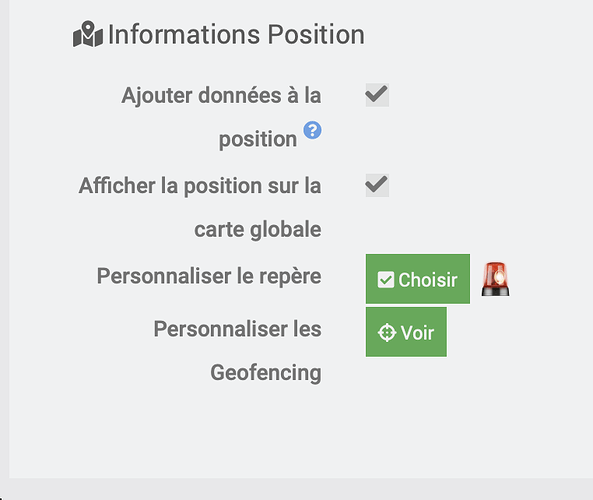Click the Informations Position heading
This screenshot has height=500, width=593.
(x=236, y=34)
